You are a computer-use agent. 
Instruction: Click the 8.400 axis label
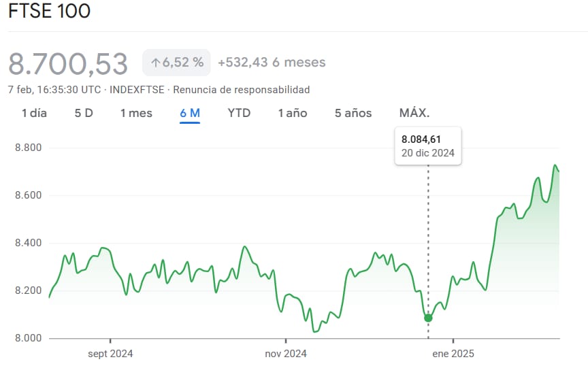click(28, 243)
